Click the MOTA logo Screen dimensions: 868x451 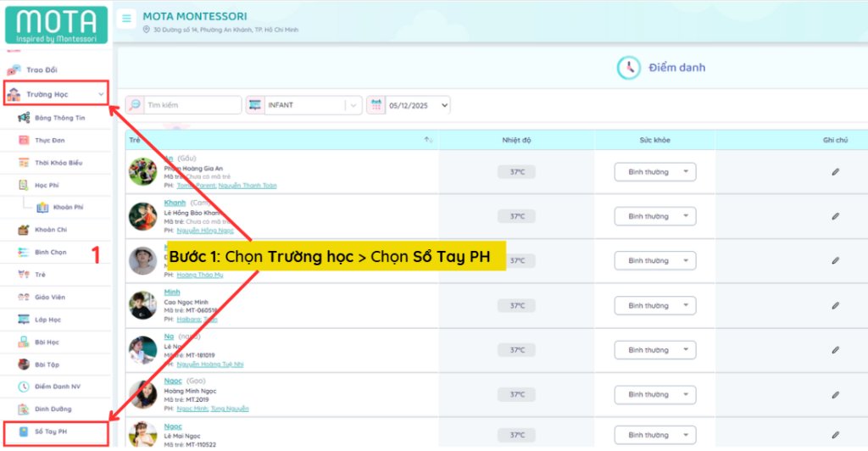56,24
